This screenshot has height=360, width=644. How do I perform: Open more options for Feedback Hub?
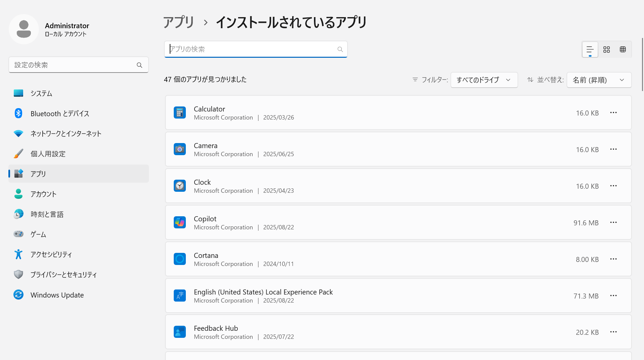tap(613, 332)
